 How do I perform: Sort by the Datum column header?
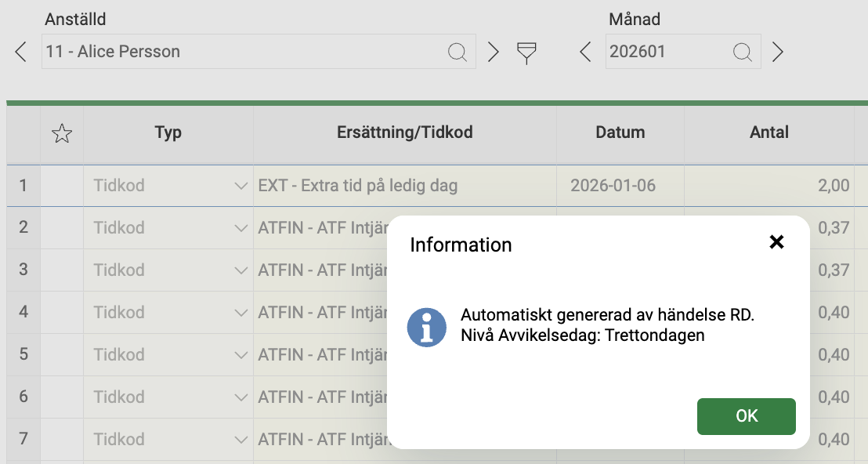[620, 132]
